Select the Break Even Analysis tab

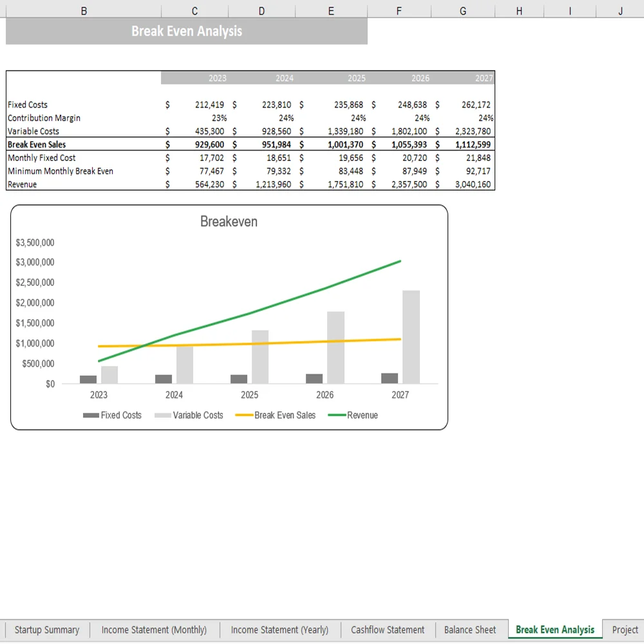pyautogui.click(x=554, y=630)
